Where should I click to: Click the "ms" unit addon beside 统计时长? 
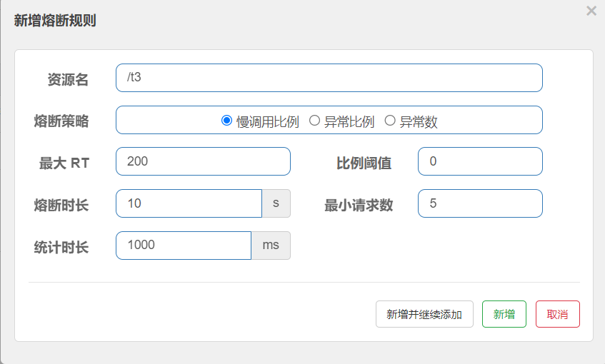click(x=271, y=246)
